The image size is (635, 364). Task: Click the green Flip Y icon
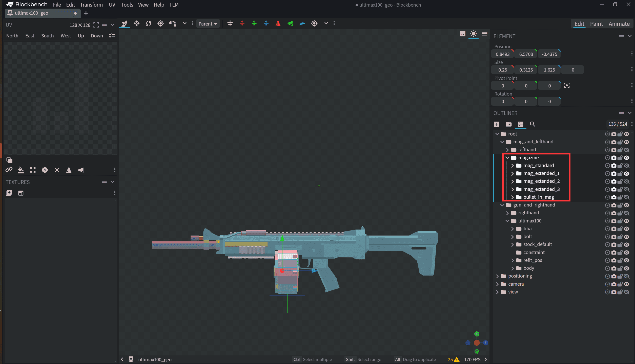[x=290, y=24]
